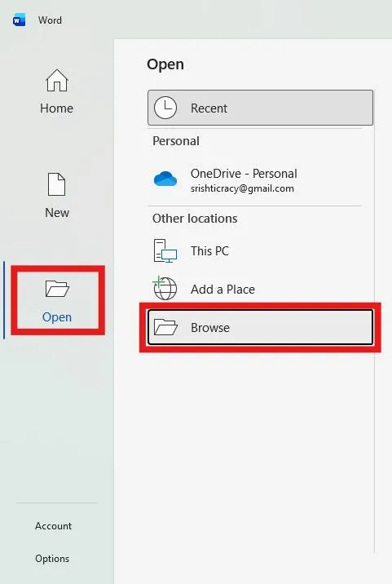
Task: Choose This PC label
Action: point(209,251)
